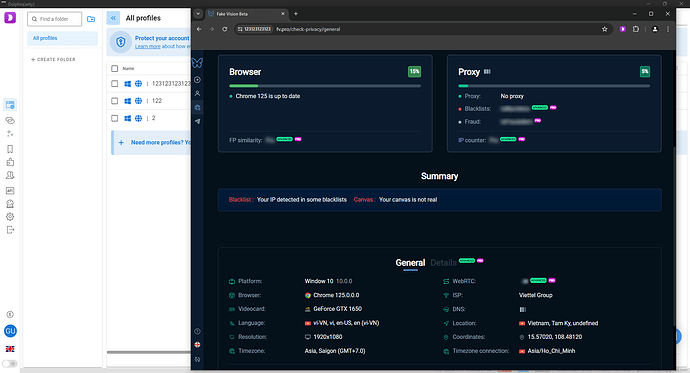690x373 pixels.
Task: Open the Chrome tab search dropdown arrow
Action: click(198, 14)
